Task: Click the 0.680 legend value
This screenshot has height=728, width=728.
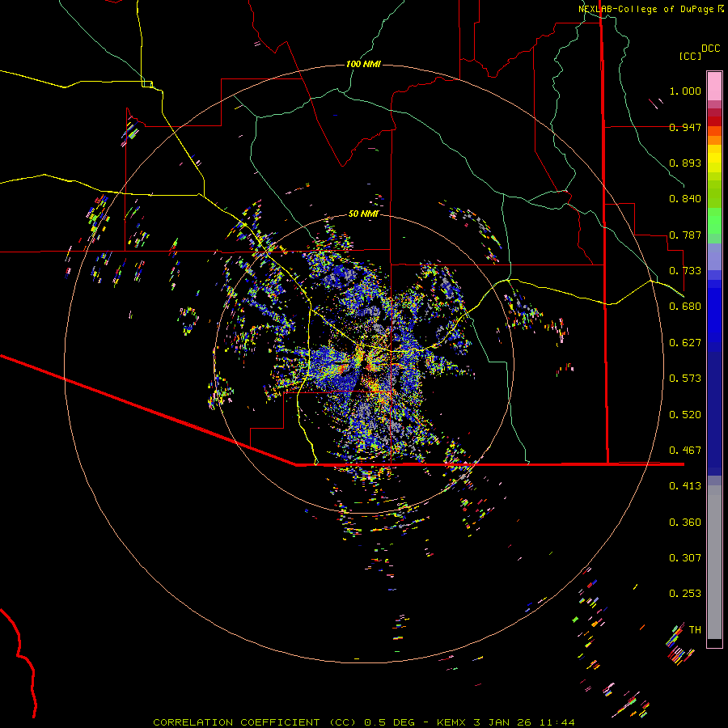Action: [685, 307]
